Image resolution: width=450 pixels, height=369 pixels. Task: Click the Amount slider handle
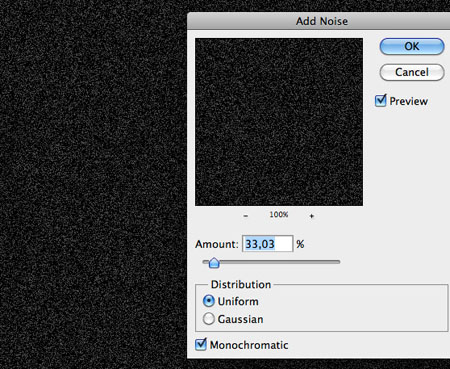214,263
